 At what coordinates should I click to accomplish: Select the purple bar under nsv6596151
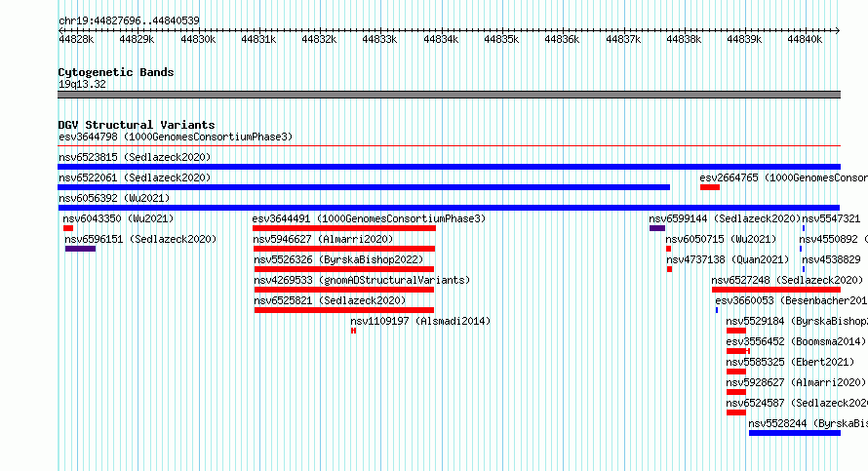pyautogui.click(x=80, y=249)
